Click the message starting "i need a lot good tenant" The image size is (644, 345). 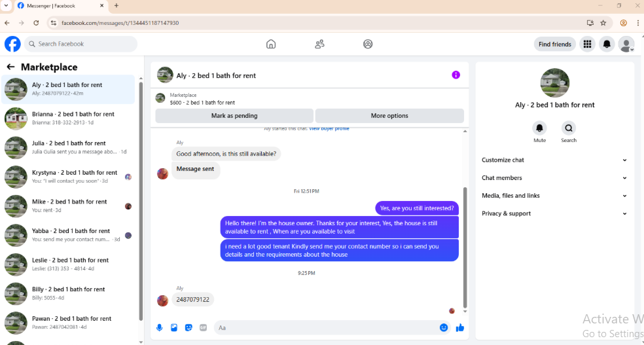coord(339,251)
